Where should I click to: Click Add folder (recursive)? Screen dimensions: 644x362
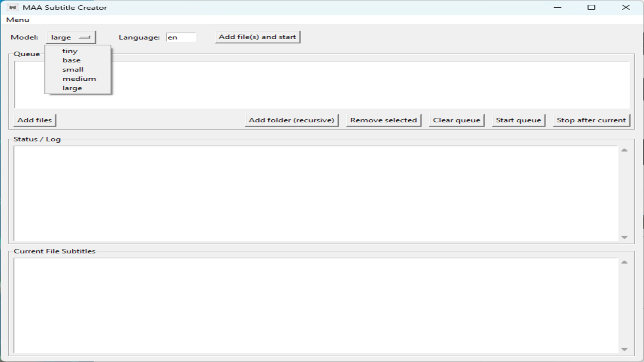(291, 120)
